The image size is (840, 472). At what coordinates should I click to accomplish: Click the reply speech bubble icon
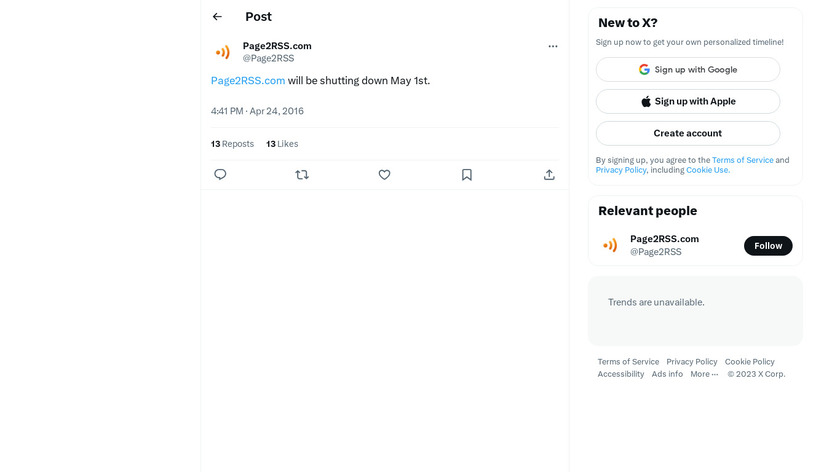(220, 175)
